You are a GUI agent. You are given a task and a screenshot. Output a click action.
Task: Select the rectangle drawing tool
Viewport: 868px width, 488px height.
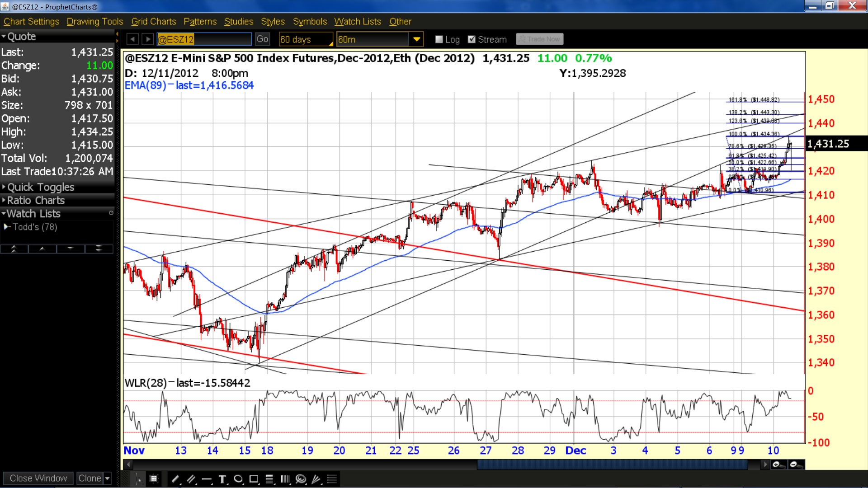(x=254, y=479)
